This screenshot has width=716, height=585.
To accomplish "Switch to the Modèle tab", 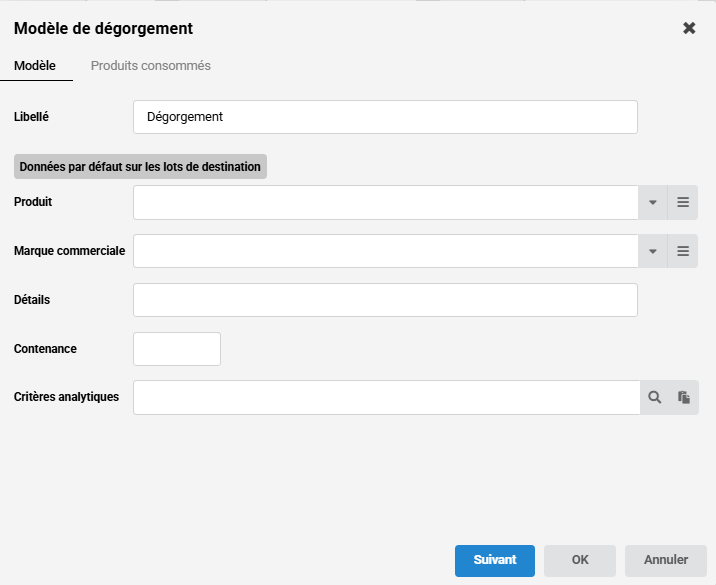I will click(35, 66).
